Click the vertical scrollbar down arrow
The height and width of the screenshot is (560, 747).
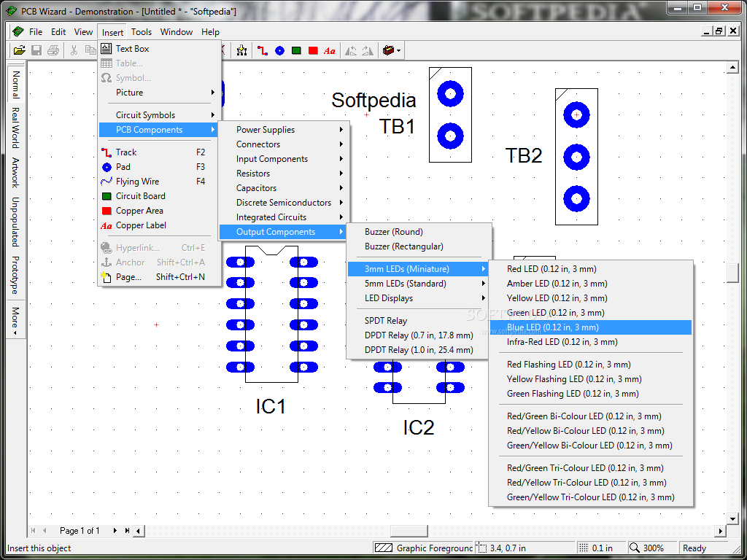point(732,518)
